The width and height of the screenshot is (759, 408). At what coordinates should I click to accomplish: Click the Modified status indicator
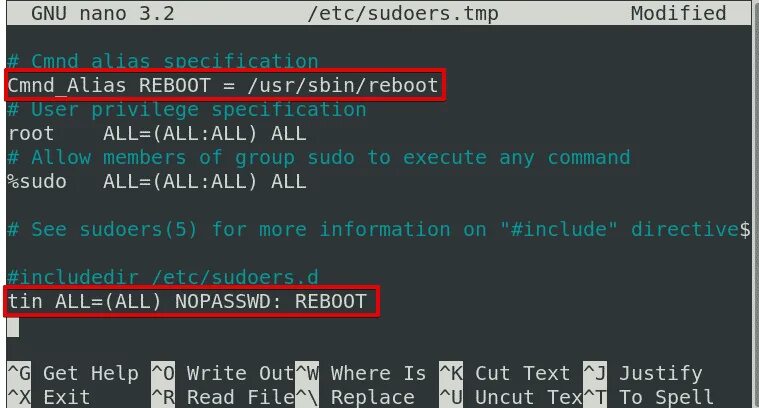tap(678, 13)
